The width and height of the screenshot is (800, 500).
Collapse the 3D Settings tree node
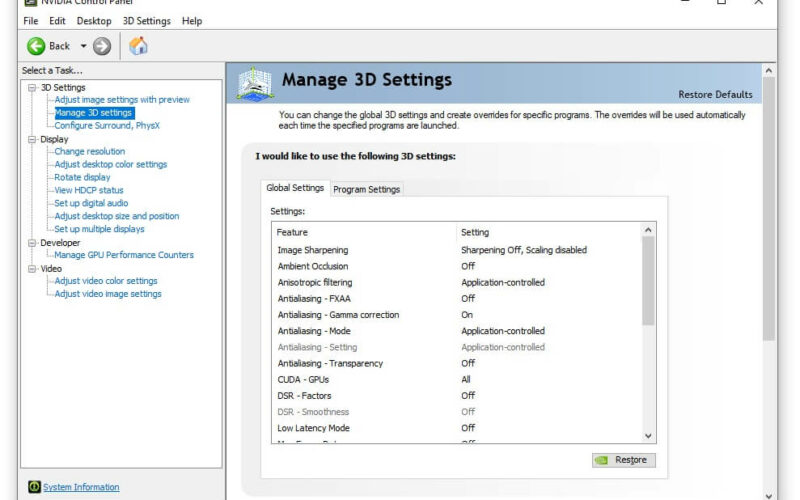32,88
